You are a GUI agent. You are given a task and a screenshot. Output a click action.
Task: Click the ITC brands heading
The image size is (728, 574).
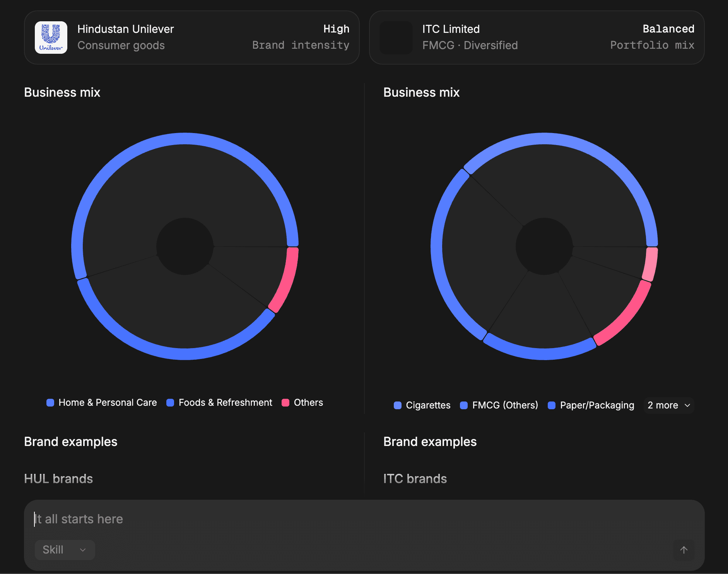415,479
